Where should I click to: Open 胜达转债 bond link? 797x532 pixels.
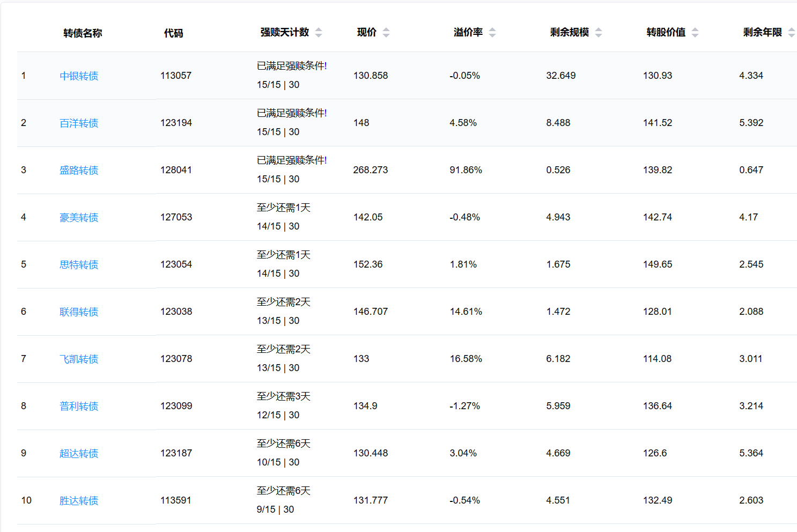tap(79, 501)
